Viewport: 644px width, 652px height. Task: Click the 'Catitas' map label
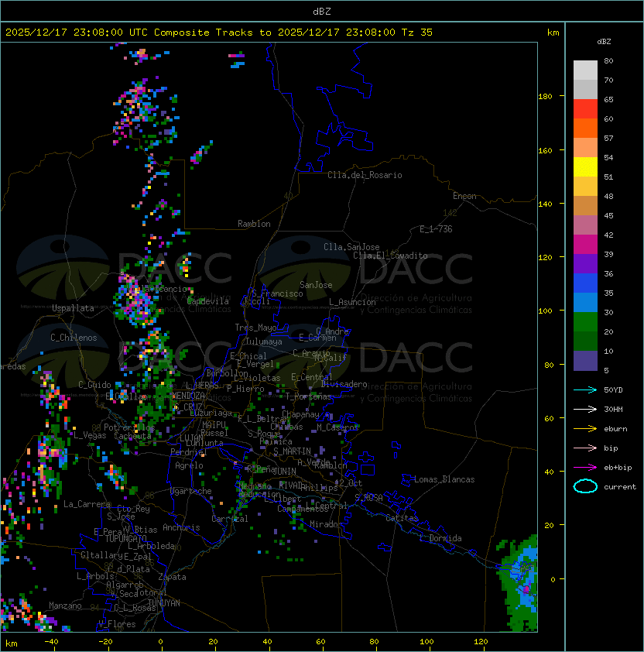(402, 518)
